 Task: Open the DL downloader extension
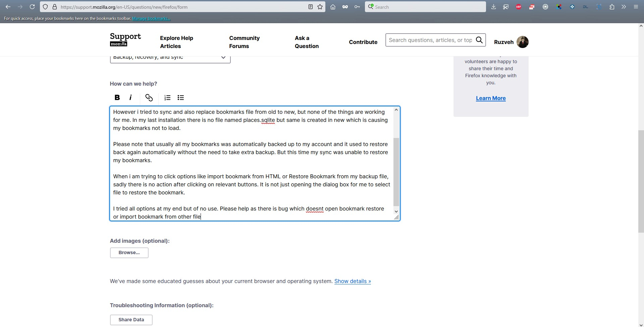[586, 7]
